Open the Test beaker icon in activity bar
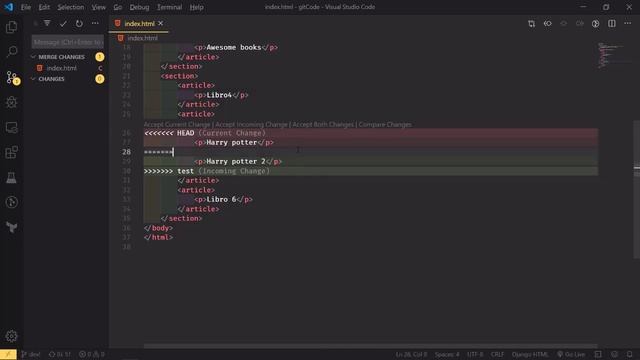Viewport: 640px width, 360px height. coord(11,178)
